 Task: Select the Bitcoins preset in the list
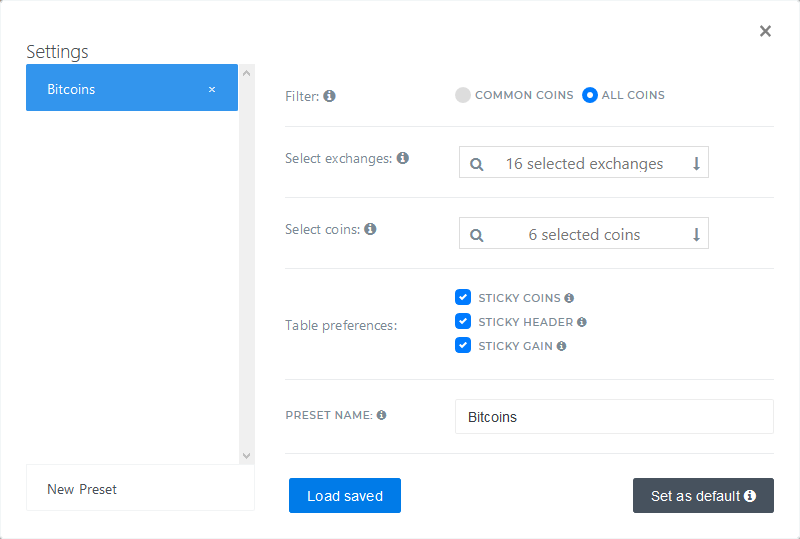(132, 87)
